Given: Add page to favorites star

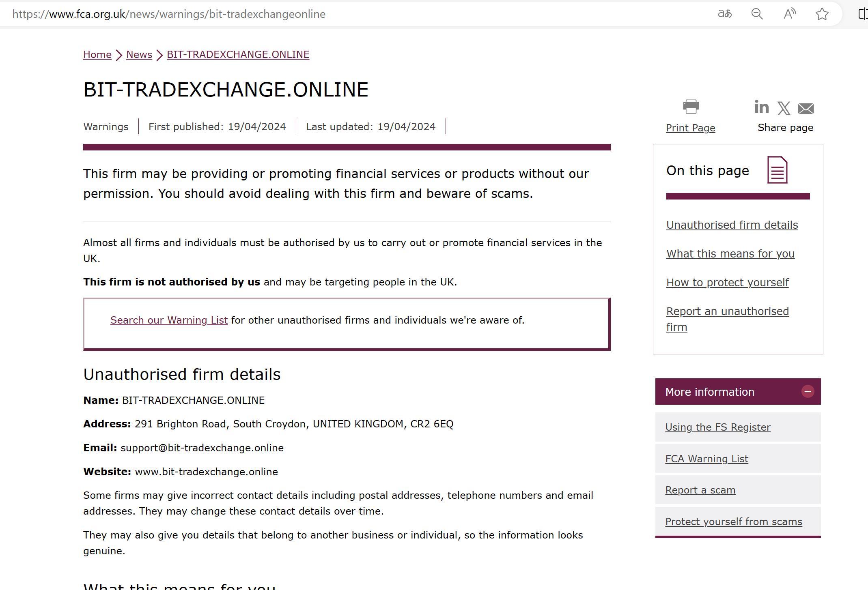Looking at the screenshot, I should coord(822,14).
